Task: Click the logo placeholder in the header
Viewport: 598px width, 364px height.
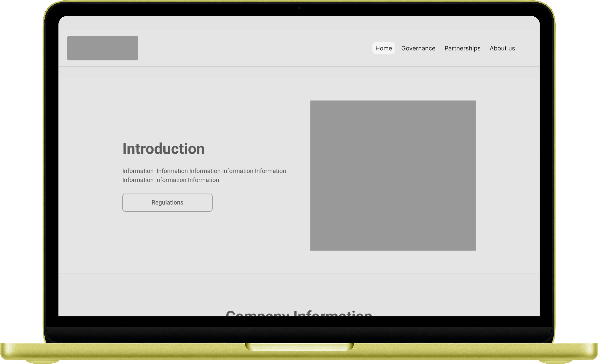Action: point(103,48)
